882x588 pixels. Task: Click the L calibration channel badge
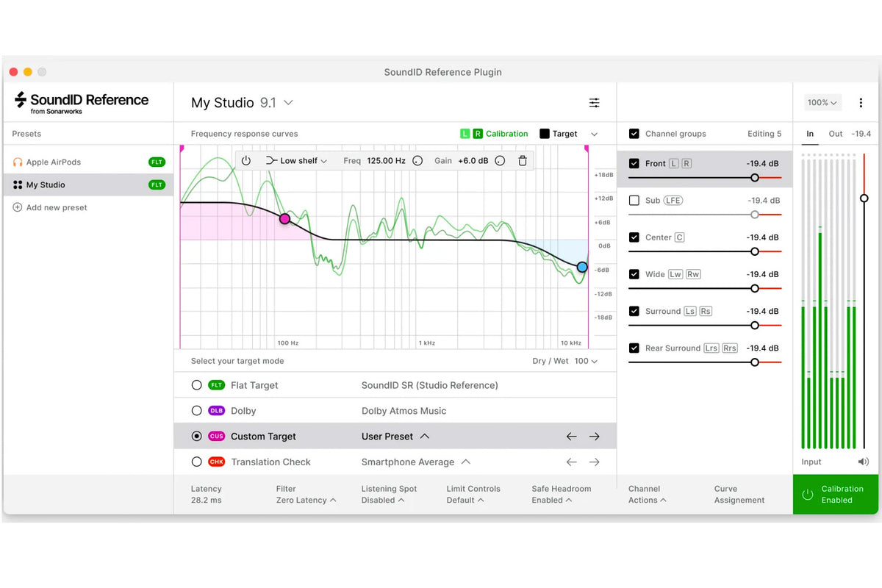[x=465, y=134]
